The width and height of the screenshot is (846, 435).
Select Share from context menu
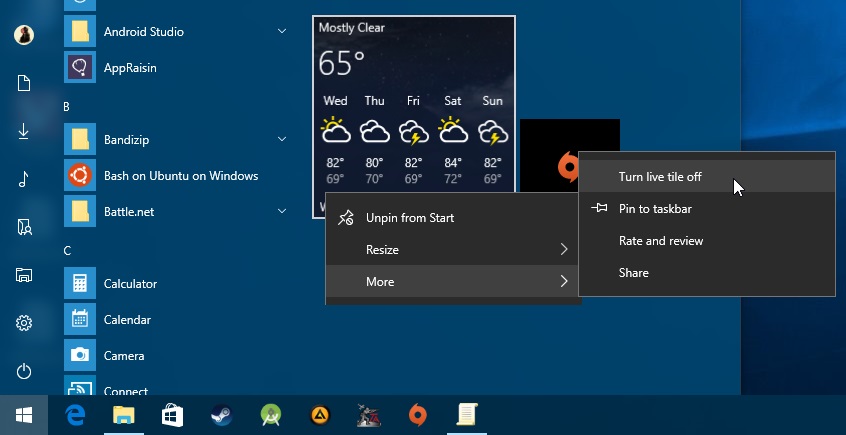(707, 272)
